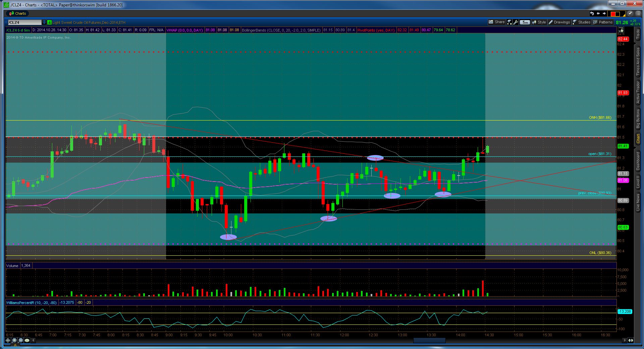Click the pin icon in header
Screen dimensions: 644x349
coord(630,13)
